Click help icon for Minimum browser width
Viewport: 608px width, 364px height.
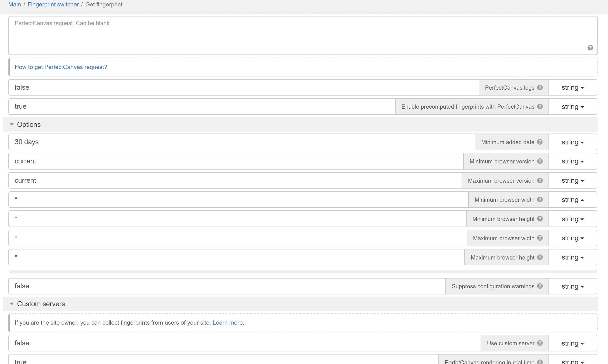coord(540,199)
